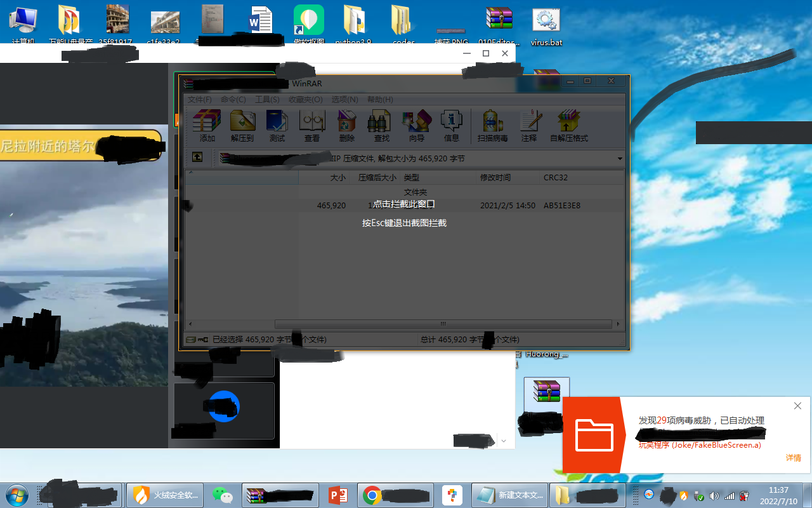Open the Tools (工具) menu
The width and height of the screenshot is (812, 508).
267,100
